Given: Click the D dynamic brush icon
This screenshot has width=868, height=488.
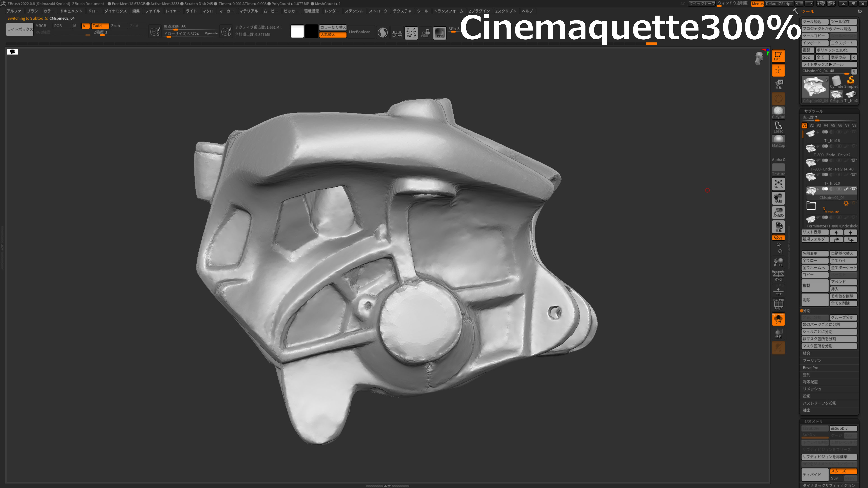Looking at the screenshot, I should point(226,32).
